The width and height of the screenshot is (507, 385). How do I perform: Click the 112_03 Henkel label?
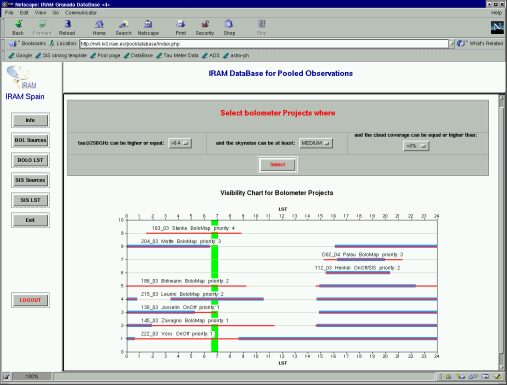[x=357, y=268]
